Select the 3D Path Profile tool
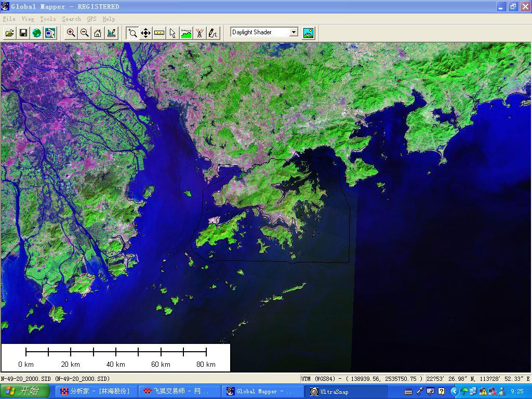The width and height of the screenshot is (532, 399). pyautogui.click(x=186, y=33)
